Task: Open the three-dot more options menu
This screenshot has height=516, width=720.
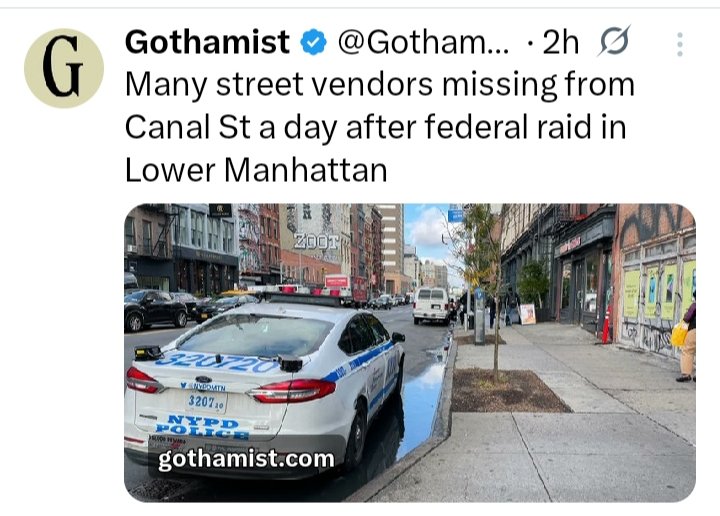Action: [680, 45]
